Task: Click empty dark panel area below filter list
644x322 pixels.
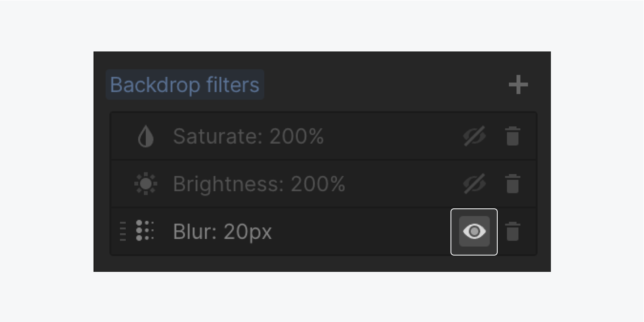Action: [x=322, y=264]
